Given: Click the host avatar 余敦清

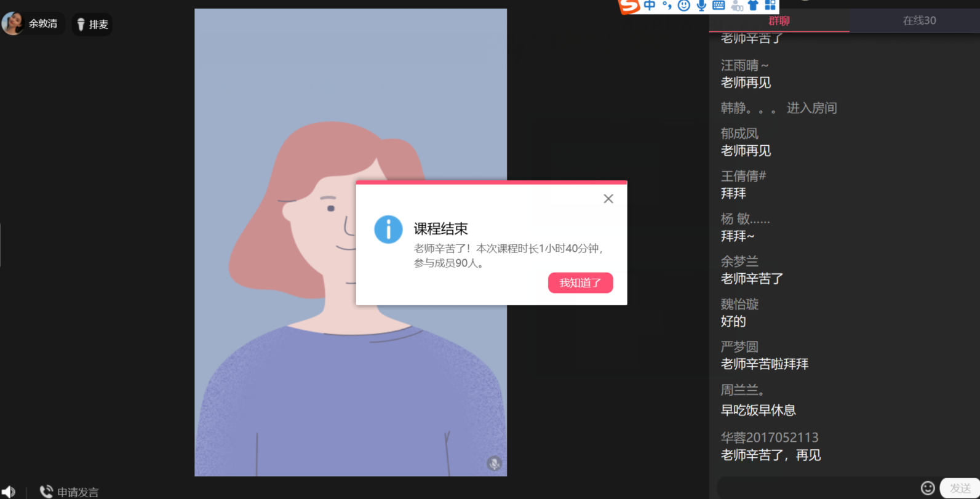Looking at the screenshot, I should (12, 24).
